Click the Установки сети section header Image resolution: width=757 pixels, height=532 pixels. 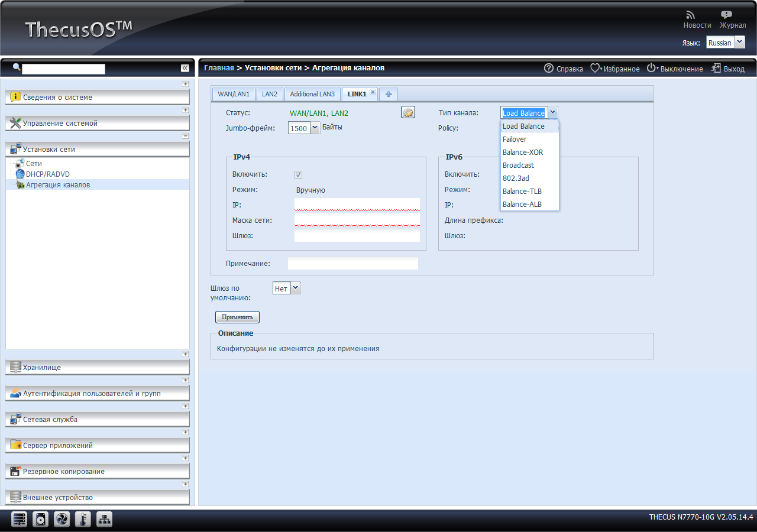(x=98, y=150)
